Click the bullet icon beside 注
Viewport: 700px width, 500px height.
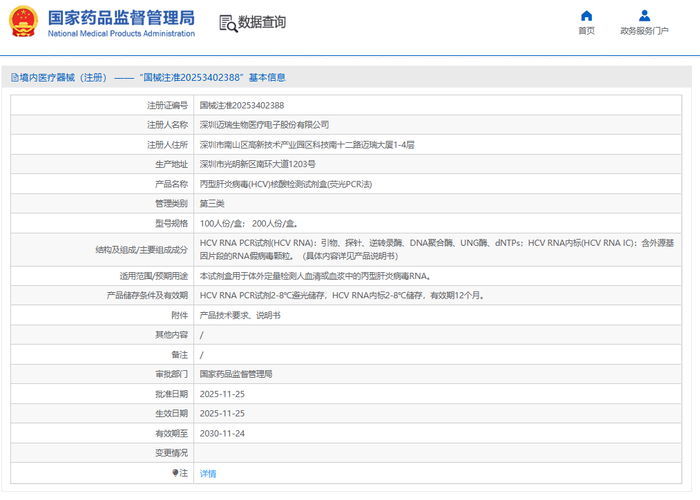coord(176,472)
